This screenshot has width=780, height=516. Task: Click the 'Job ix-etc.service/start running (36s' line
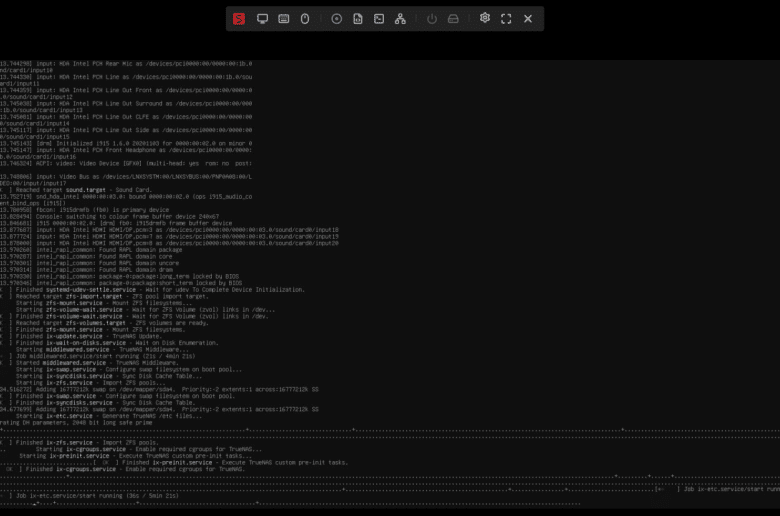pyautogui.click(x=90, y=496)
